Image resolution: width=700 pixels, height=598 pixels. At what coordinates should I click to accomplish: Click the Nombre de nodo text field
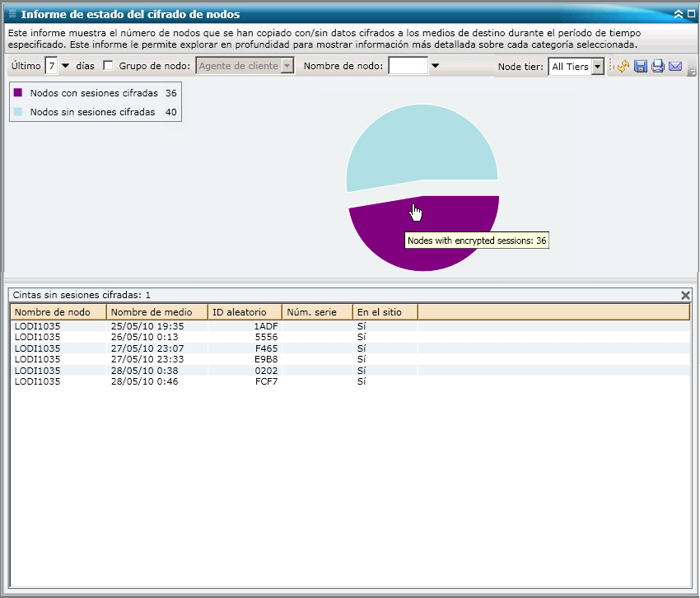coord(408,66)
